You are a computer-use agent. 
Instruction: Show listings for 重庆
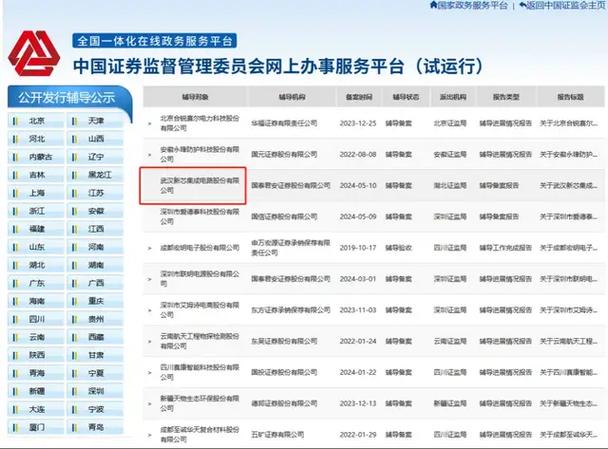click(x=95, y=301)
